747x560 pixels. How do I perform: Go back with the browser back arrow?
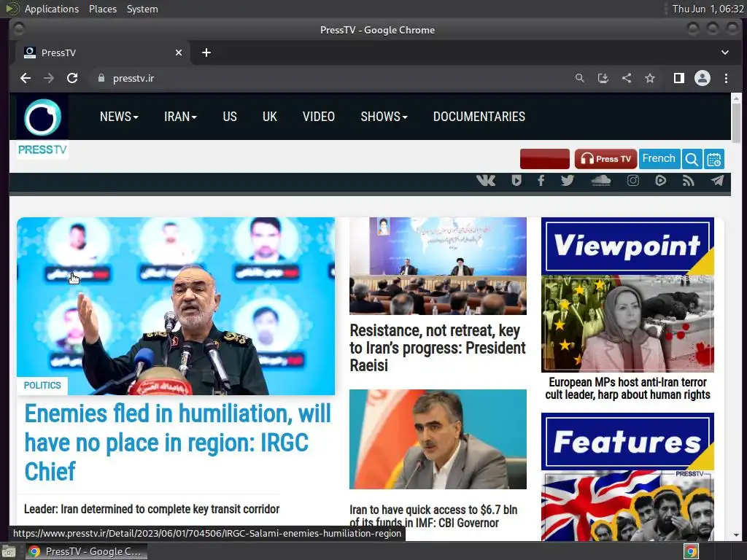[x=26, y=78]
